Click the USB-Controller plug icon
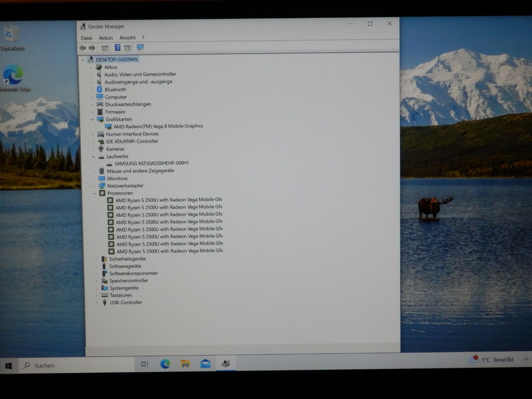 click(x=105, y=302)
